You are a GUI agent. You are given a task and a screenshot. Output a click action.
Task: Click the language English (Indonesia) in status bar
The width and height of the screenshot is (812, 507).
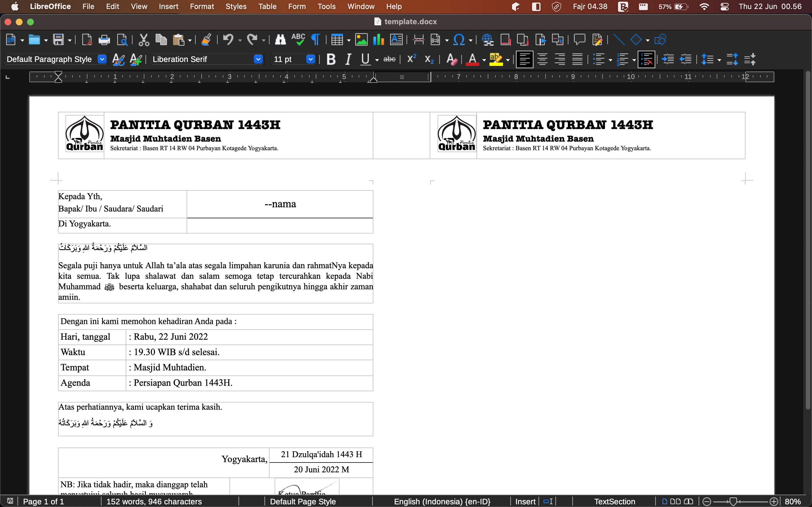click(442, 501)
